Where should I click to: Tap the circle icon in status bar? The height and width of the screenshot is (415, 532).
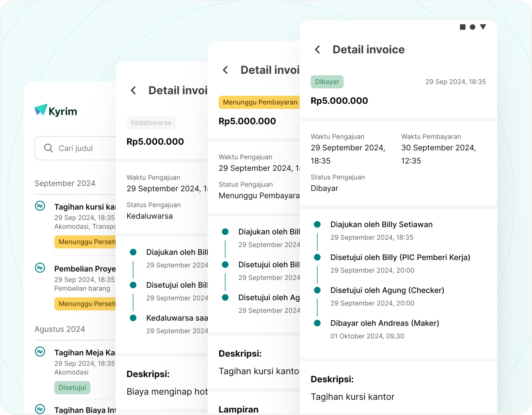(473, 27)
